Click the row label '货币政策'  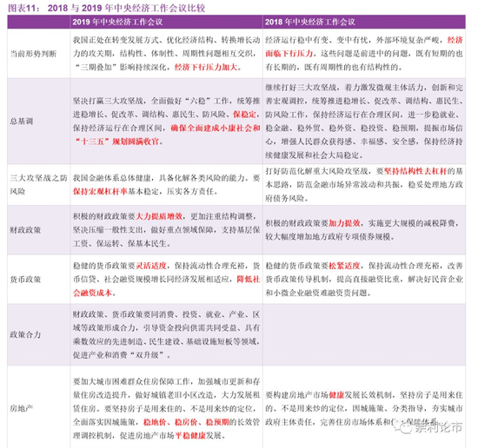(25, 280)
